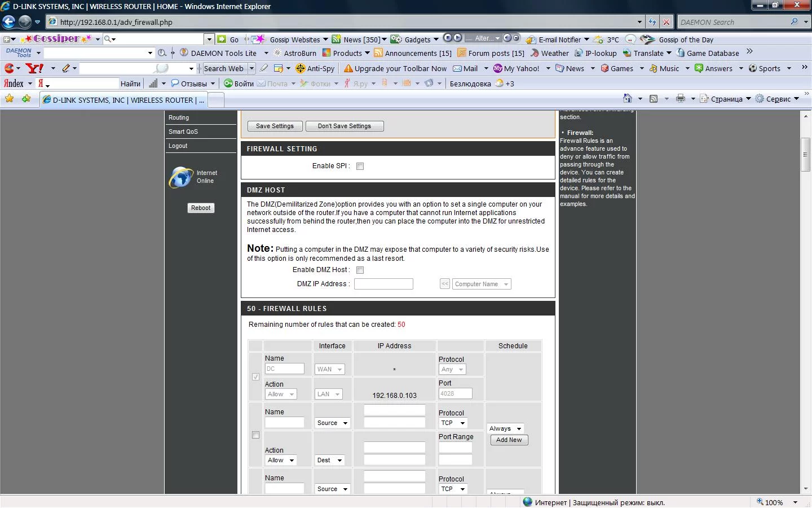This screenshot has width=812, height=508.
Task: Click the Print icon in command bar
Action: tap(681, 98)
